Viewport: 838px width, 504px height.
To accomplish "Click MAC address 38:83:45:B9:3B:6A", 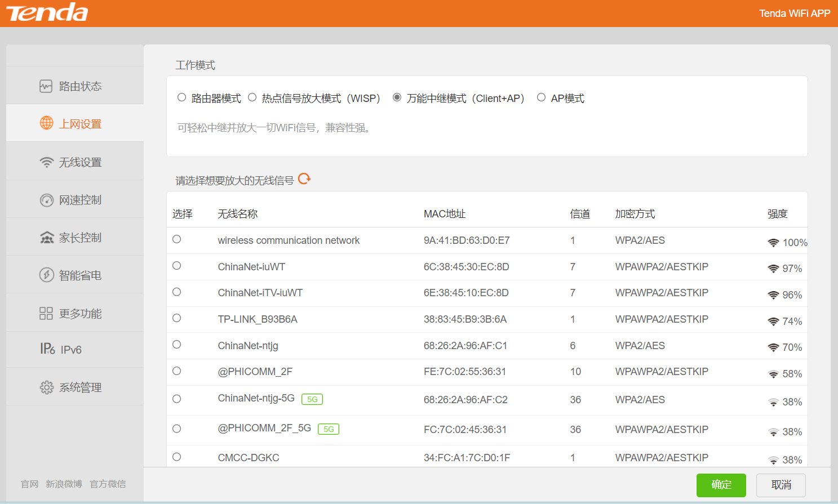I will (465, 319).
